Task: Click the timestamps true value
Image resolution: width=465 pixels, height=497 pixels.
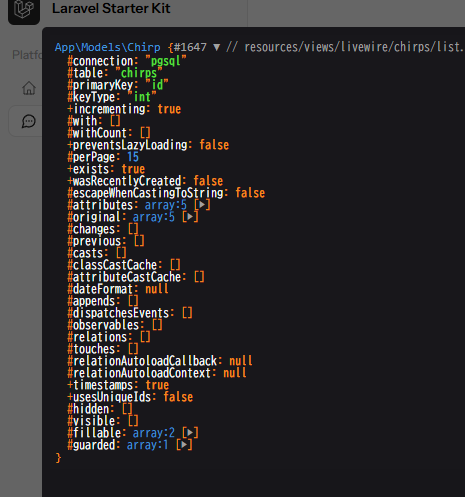Action: click(x=157, y=385)
